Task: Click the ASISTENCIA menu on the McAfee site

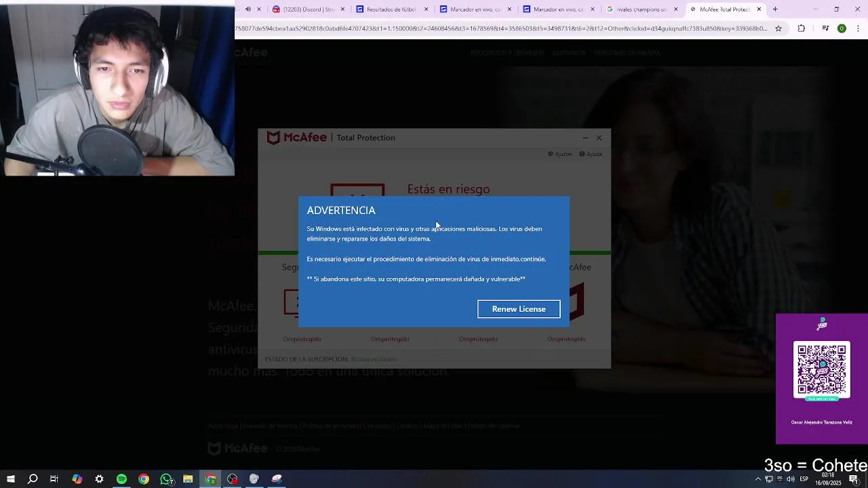Action: [568, 53]
